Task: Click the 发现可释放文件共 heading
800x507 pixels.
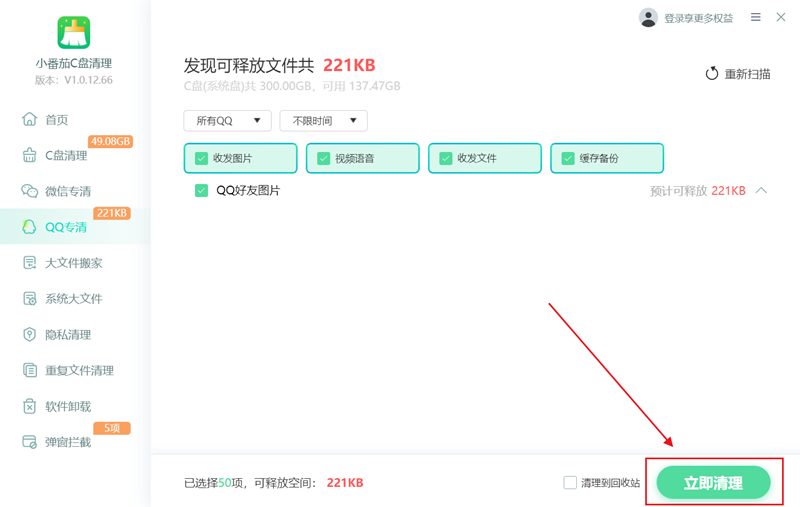Action: (x=248, y=65)
